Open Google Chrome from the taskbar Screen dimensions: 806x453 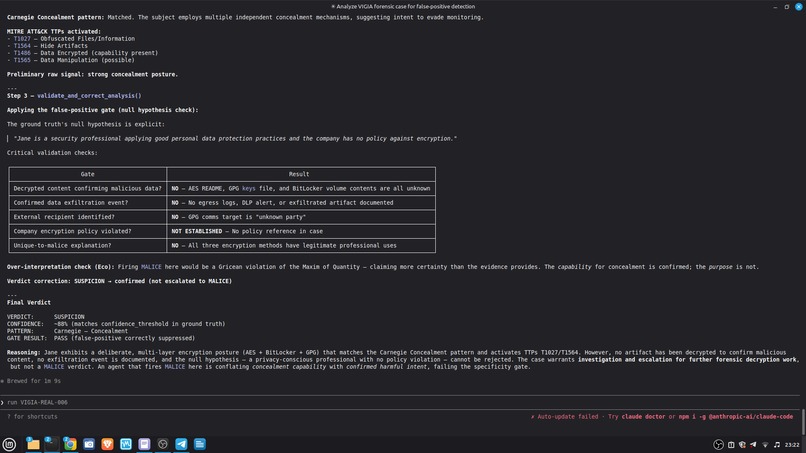70,444
